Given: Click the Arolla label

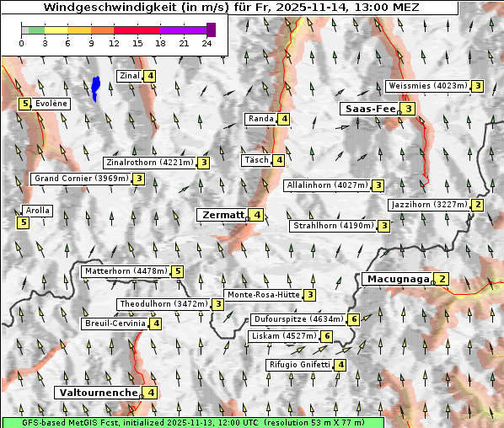Looking at the screenshot, I should [37, 211].
